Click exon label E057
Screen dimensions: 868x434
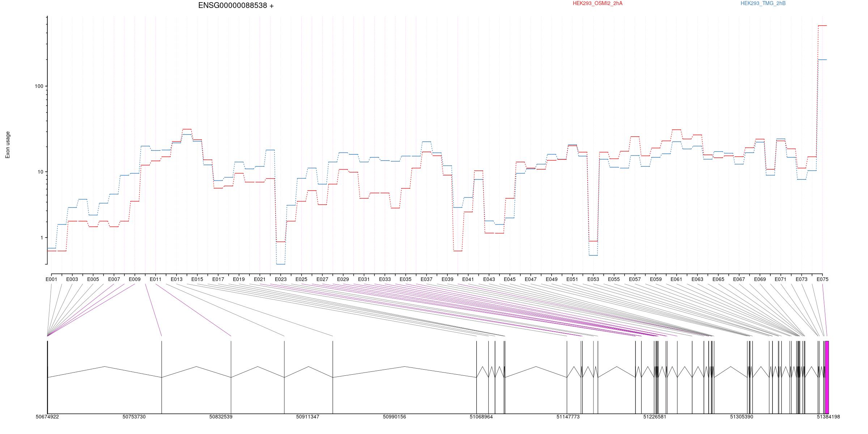coord(635,279)
